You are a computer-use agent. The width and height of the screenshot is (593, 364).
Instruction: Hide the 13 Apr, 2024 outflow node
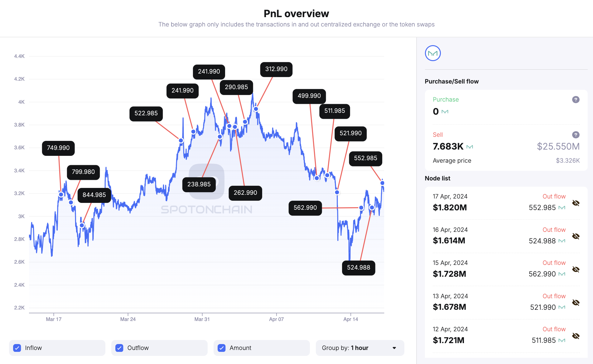pyautogui.click(x=576, y=303)
